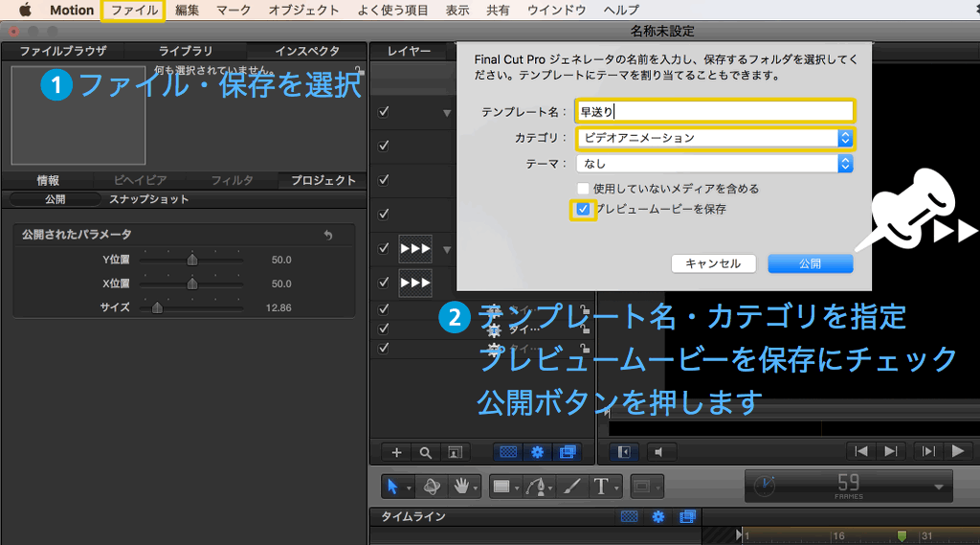Toggle checkbox of arrows layer without triangle
The height and width of the screenshot is (545, 980).
tap(384, 283)
